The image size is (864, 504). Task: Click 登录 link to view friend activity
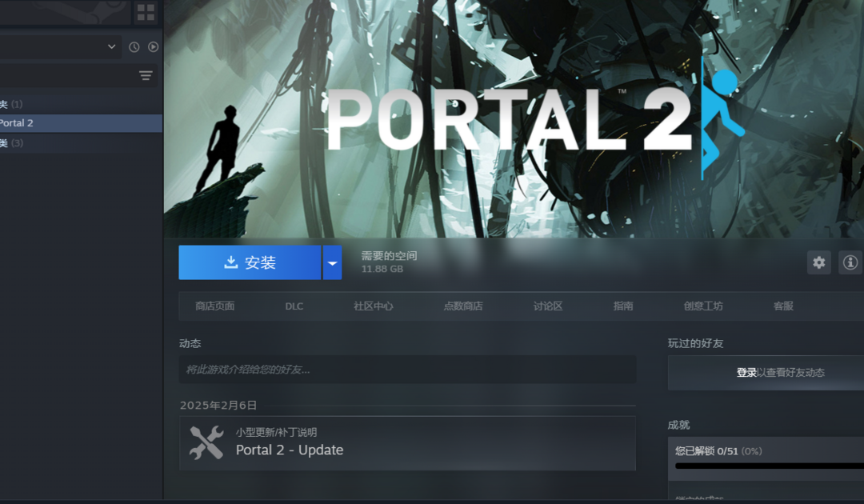[x=746, y=373]
